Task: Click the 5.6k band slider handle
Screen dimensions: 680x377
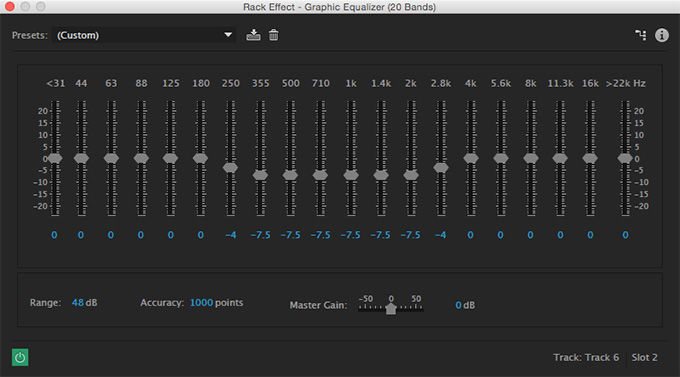Action: 501,158
